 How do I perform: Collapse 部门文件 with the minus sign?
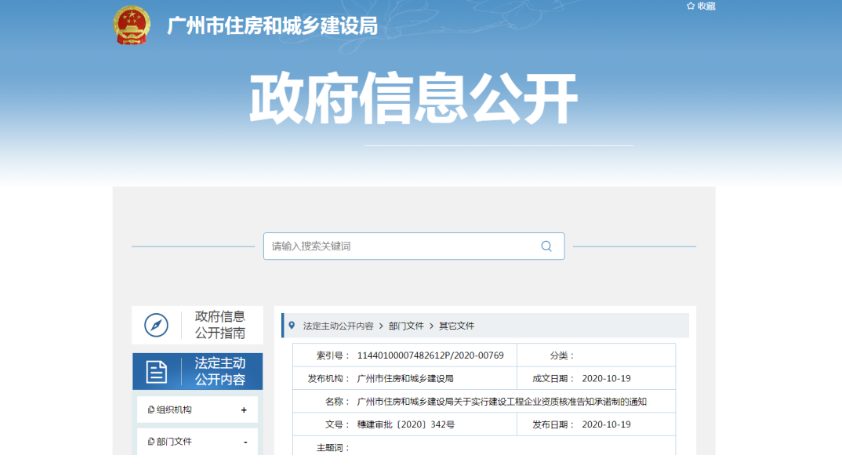pyautogui.click(x=244, y=441)
